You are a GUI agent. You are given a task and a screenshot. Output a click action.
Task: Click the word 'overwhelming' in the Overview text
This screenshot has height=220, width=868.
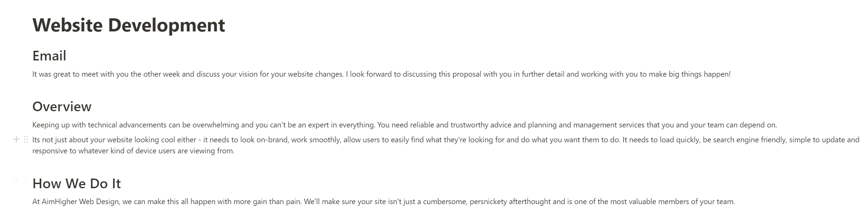216,125
